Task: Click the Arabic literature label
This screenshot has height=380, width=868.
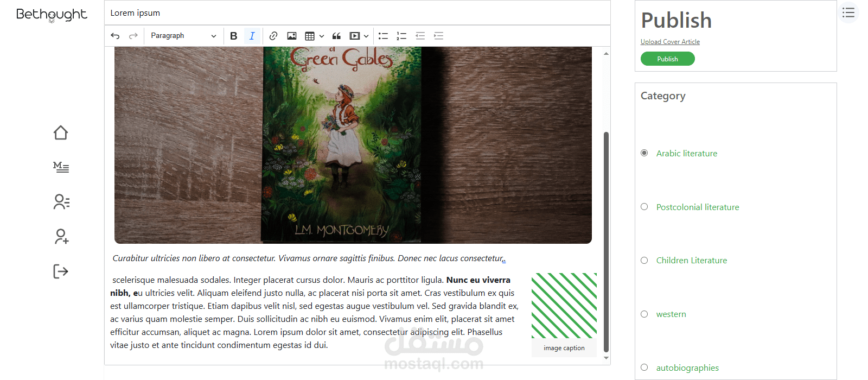Action: point(687,154)
